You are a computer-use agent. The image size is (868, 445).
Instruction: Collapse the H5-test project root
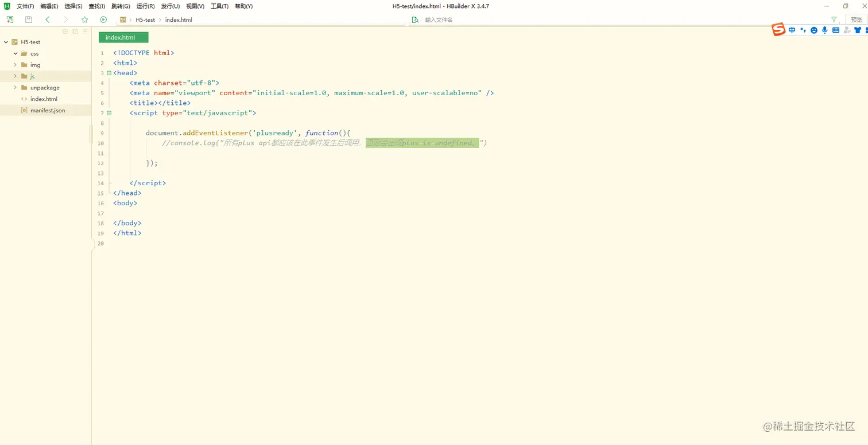(x=6, y=42)
